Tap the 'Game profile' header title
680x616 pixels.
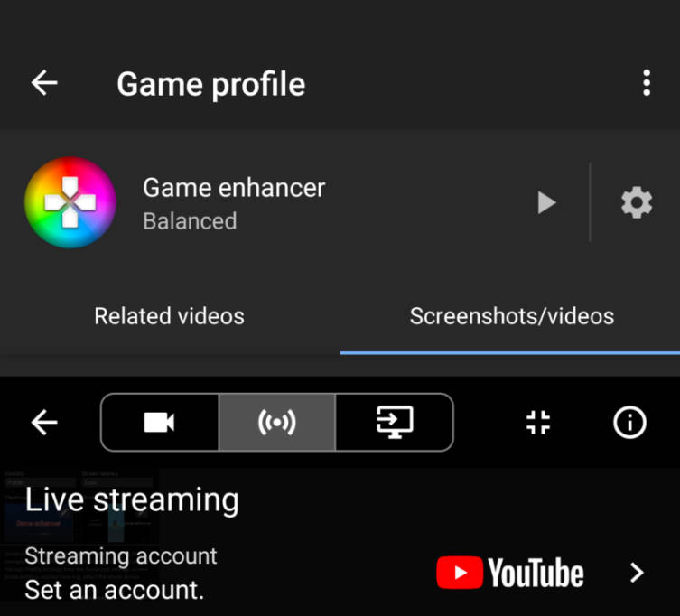[210, 84]
